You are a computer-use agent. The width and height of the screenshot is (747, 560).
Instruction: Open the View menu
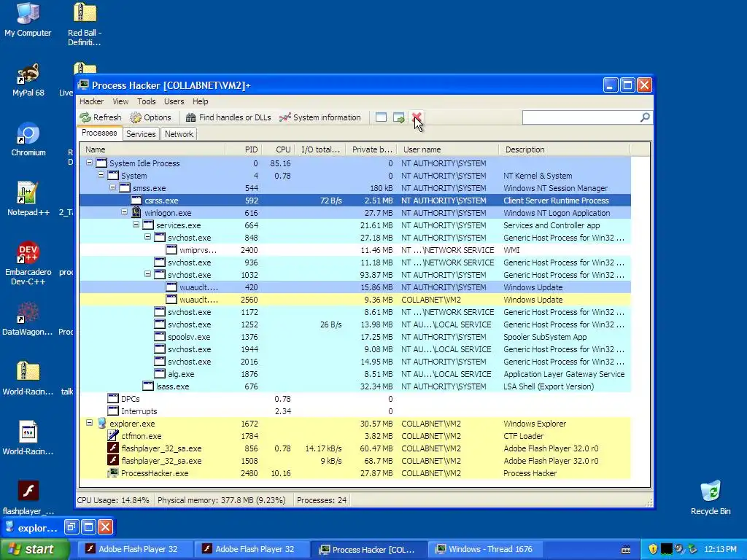pos(120,101)
